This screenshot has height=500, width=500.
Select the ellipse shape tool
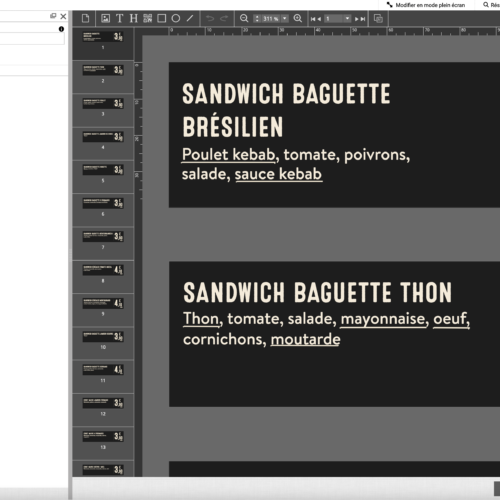[176, 18]
